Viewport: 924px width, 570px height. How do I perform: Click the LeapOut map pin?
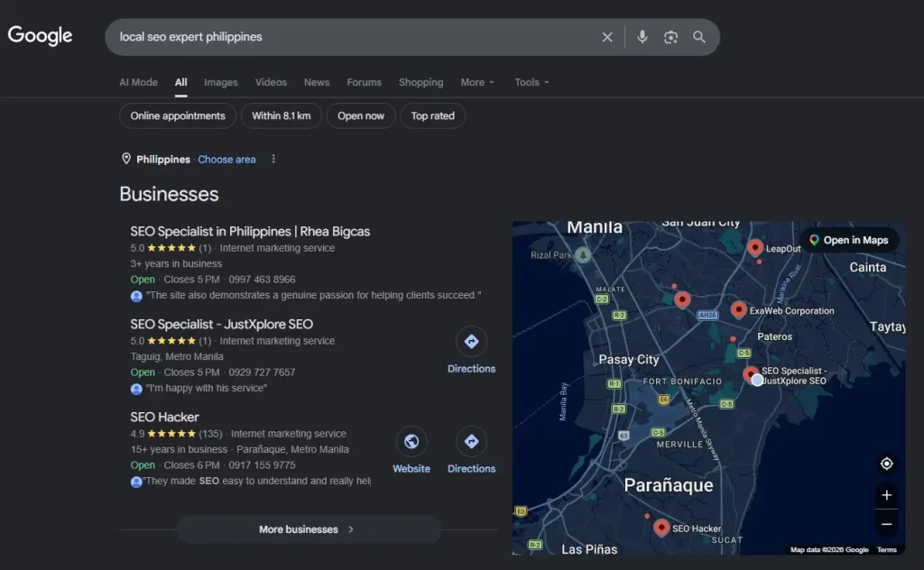(x=755, y=247)
